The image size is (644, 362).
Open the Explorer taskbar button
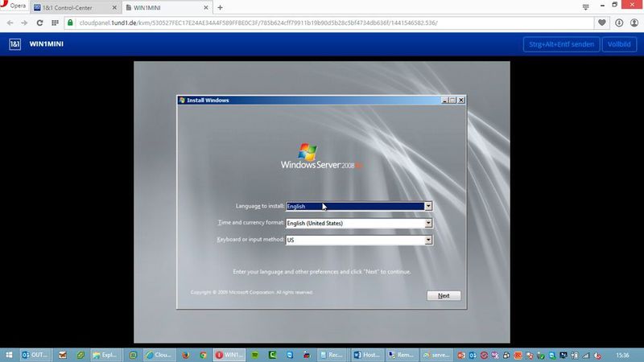coord(105,355)
